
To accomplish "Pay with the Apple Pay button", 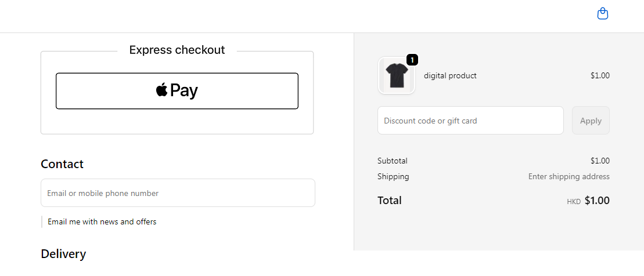I will 177,91.
